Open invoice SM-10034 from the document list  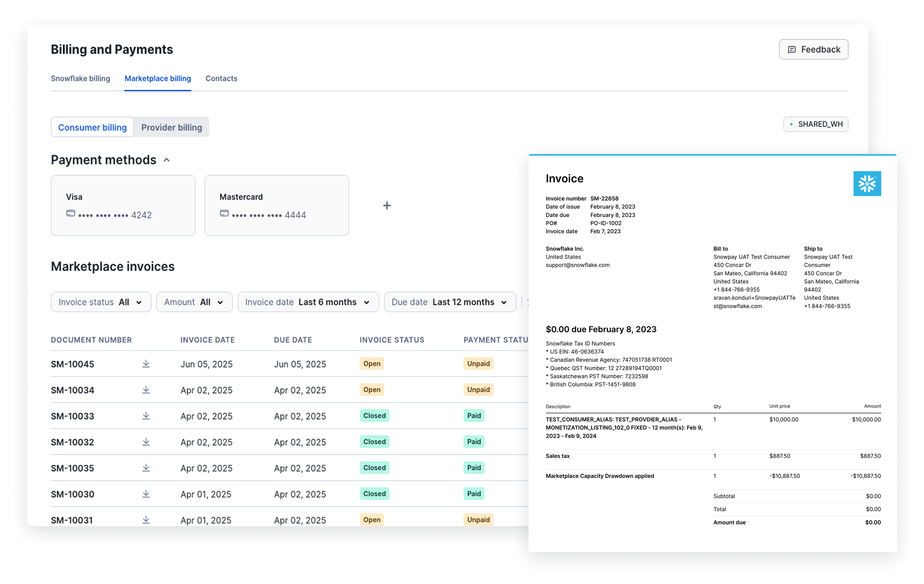[x=73, y=390]
